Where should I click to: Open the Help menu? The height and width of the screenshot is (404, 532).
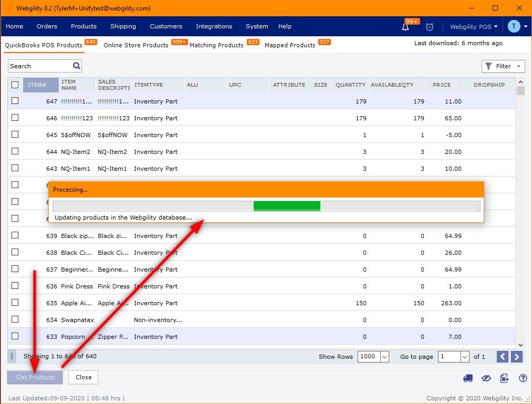tap(285, 26)
